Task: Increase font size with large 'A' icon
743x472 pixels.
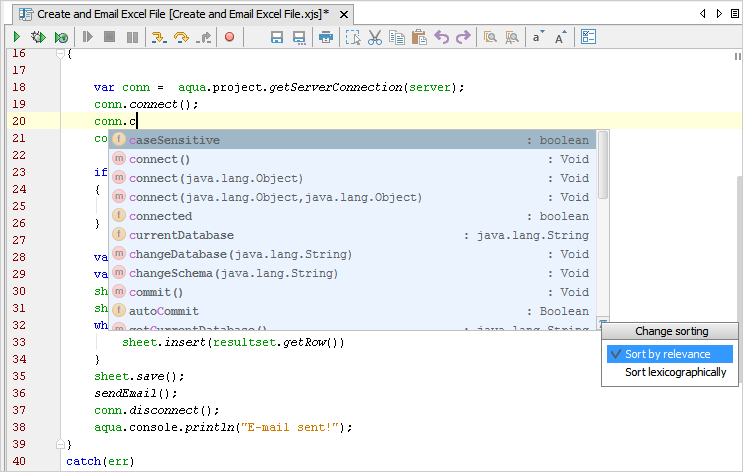Action: pos(561,37)
